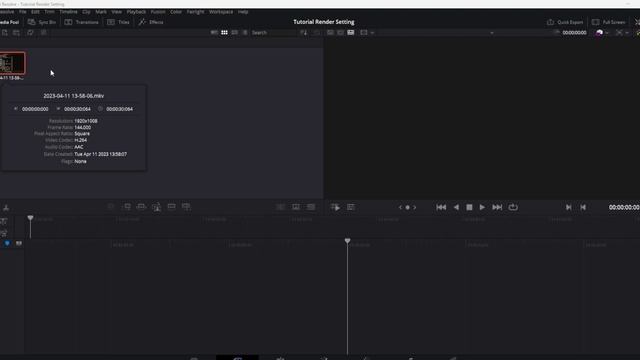Open the Titles panel
640x360 pixels.
(118, 22)
